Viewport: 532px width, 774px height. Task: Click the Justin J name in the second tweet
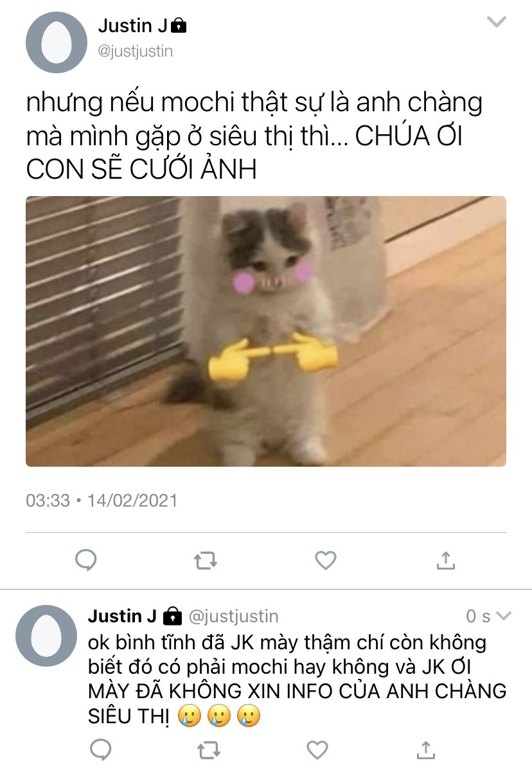tap(122, 616)
